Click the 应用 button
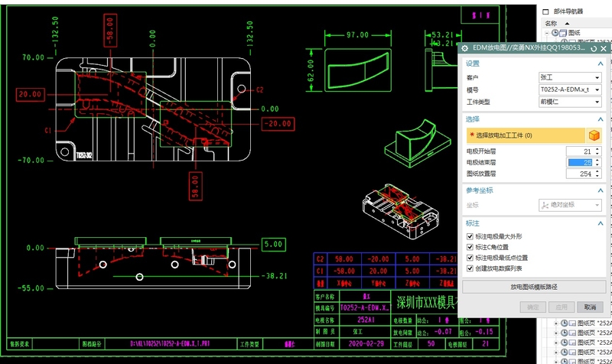Image resolution: width=612 pixels, height=364 pixels. (562, 307)
